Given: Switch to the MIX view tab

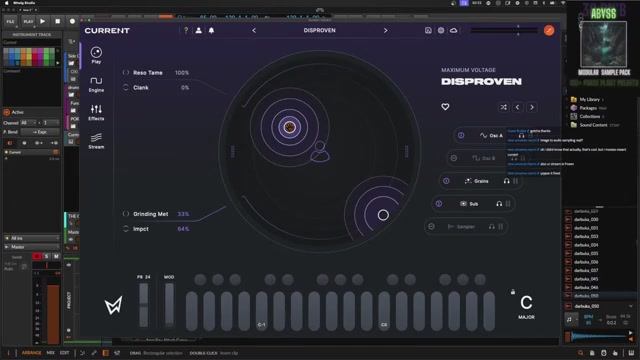Looking at the screenshot, I should [51, 353].
